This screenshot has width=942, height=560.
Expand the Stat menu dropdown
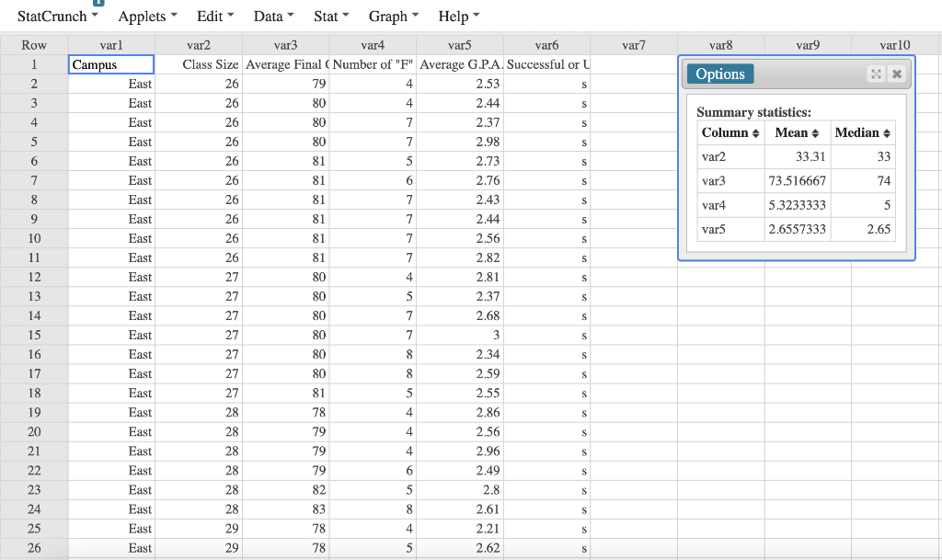click(x=330, y=16)
